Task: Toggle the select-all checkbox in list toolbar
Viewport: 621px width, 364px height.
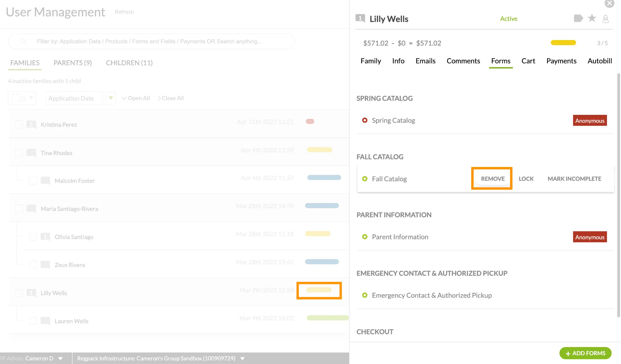Action: coord(16,98)
